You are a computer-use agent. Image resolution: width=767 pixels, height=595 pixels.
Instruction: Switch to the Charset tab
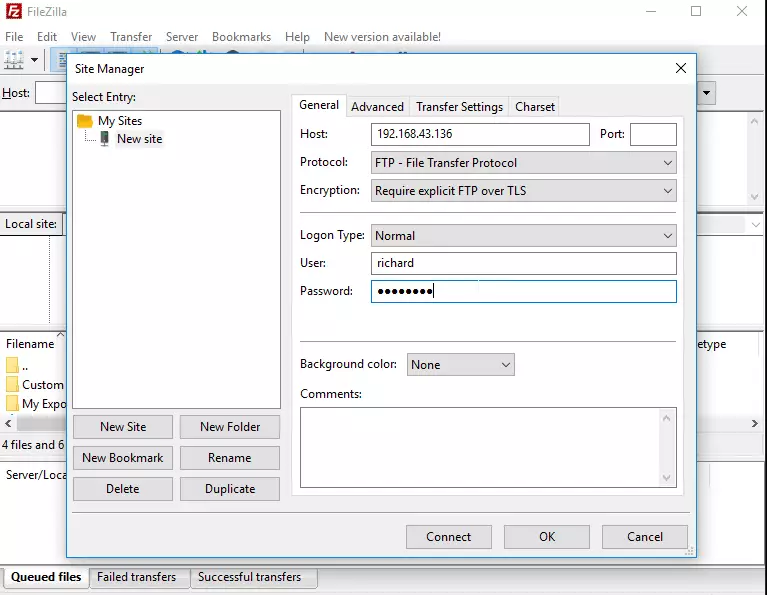click(535, 107)
